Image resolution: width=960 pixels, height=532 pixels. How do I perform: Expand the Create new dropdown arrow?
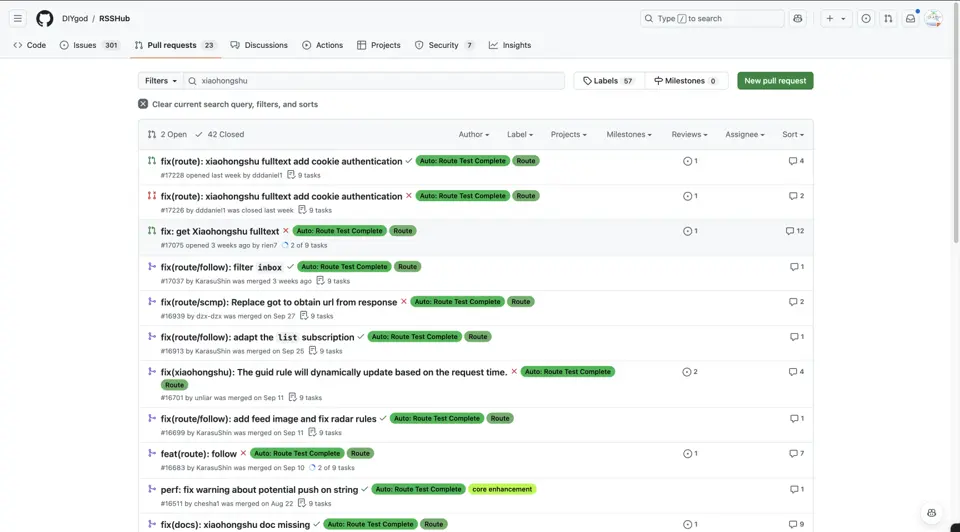click(x=843, y=19)
